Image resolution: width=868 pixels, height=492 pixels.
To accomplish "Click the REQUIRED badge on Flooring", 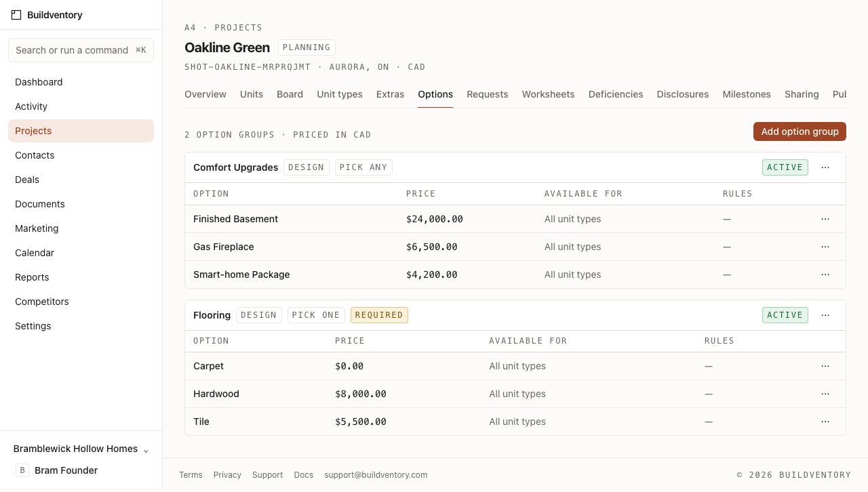I will pyautogui.click(x=379, y=315).
